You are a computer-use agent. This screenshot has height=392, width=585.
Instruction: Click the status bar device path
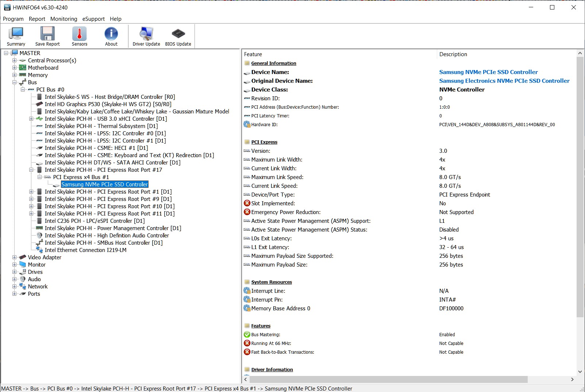click(x=177, y=389)
